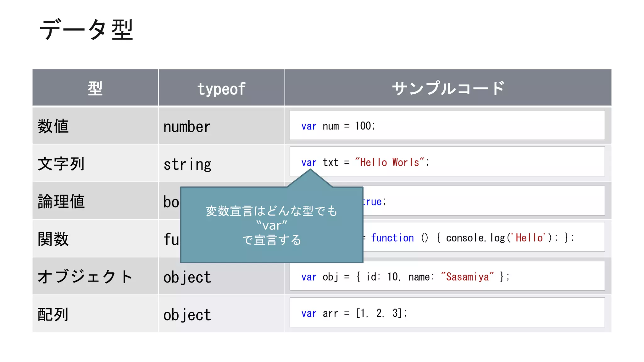Click the object typeof cell in オブジェクト row

point(221,276)
